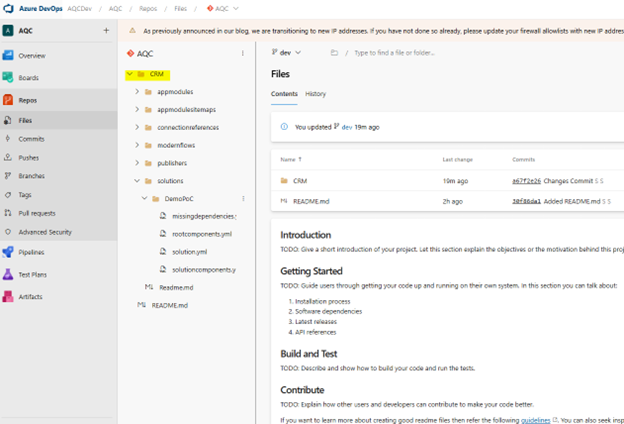The height and width of the screenshot is (424, 624).
Task: Click the AQC project avatar icon
Action: [8, 31]
